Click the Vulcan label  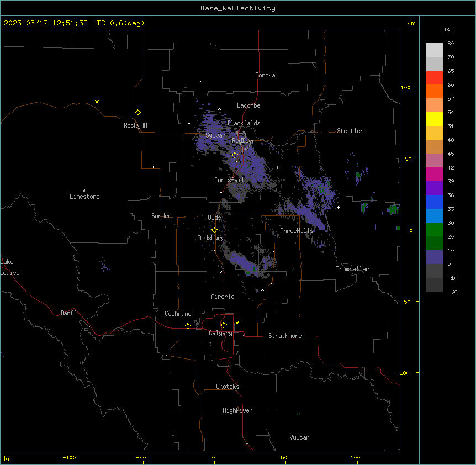pyautogui.click(x=299, y=437)
